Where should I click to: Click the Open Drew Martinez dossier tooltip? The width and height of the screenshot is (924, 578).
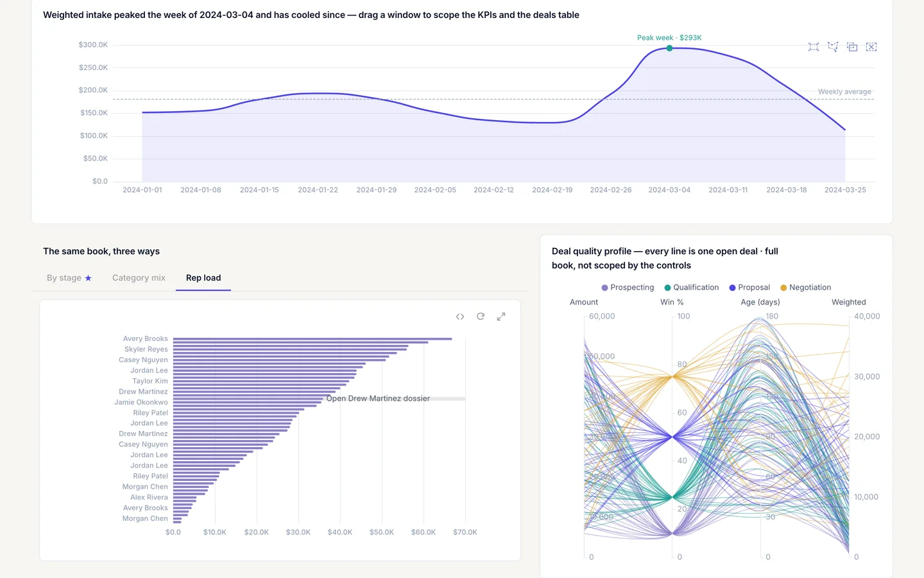(x=378, y=398)
